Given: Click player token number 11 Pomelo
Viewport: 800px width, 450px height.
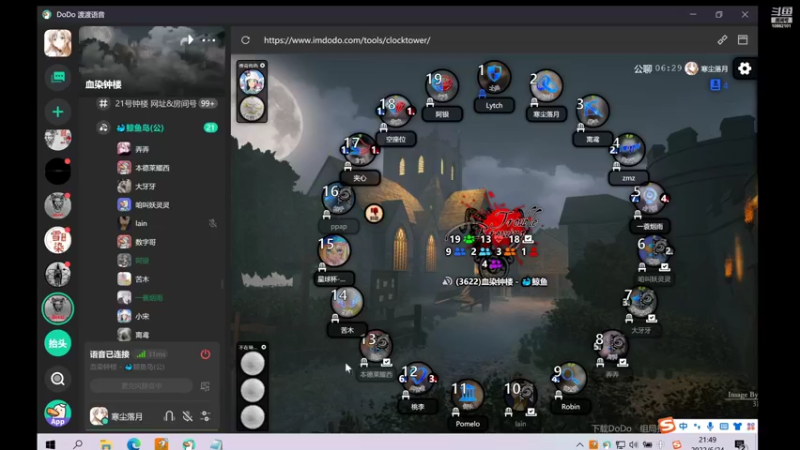Looking at the screenshot, I should pos(467,395).
